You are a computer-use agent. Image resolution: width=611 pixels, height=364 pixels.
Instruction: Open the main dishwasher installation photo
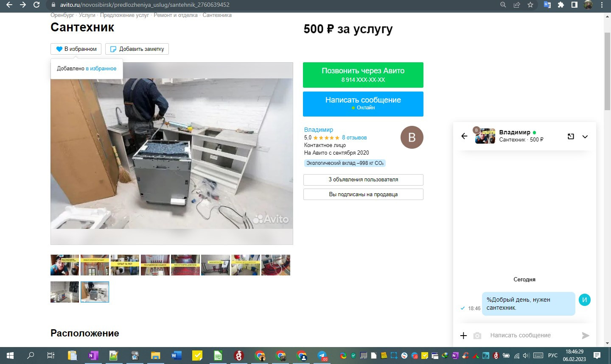(x=172, y=153)
